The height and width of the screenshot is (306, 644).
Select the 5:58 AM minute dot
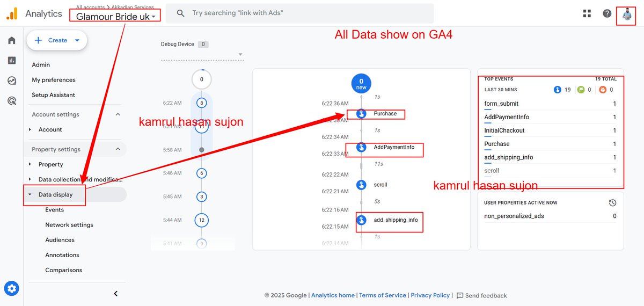202,150
